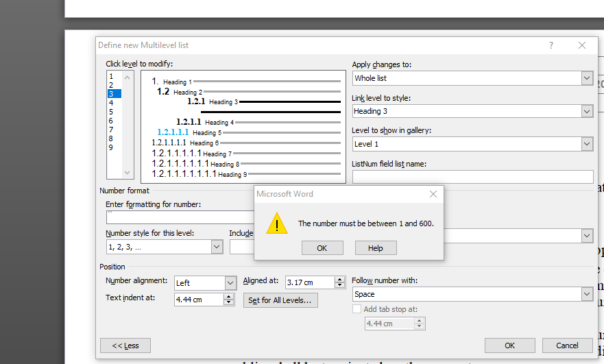Viewport: 604px width, 364px height.
Task: Increase the Text indent at value
Action: pyautogui.click(x=228, y=297)
